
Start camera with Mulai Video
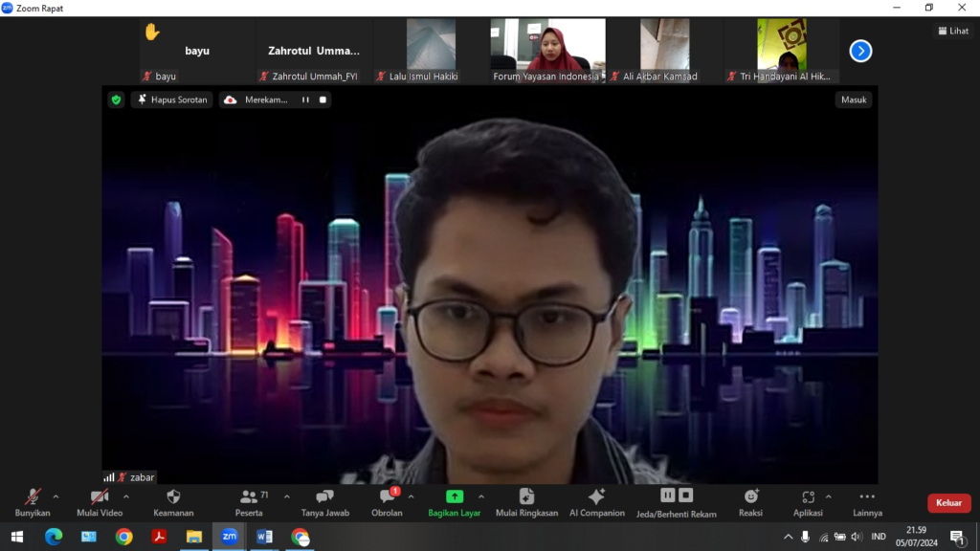tap(100, 503)
